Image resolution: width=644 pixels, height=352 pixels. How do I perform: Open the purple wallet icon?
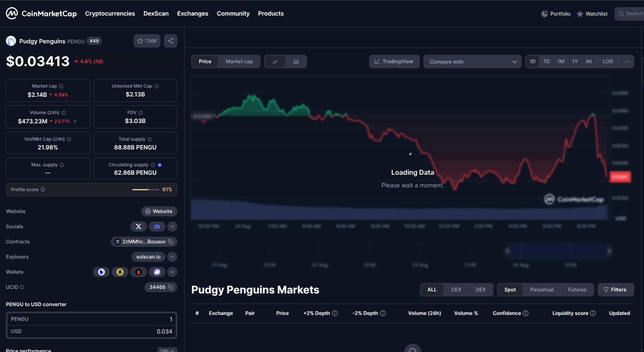tap(157, 272)
